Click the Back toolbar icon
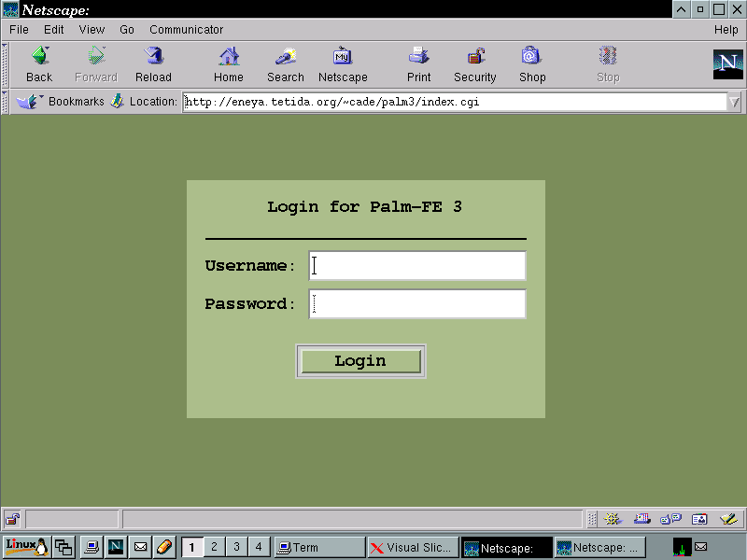Screen dimensions: 747x560 tap(39, 64)
